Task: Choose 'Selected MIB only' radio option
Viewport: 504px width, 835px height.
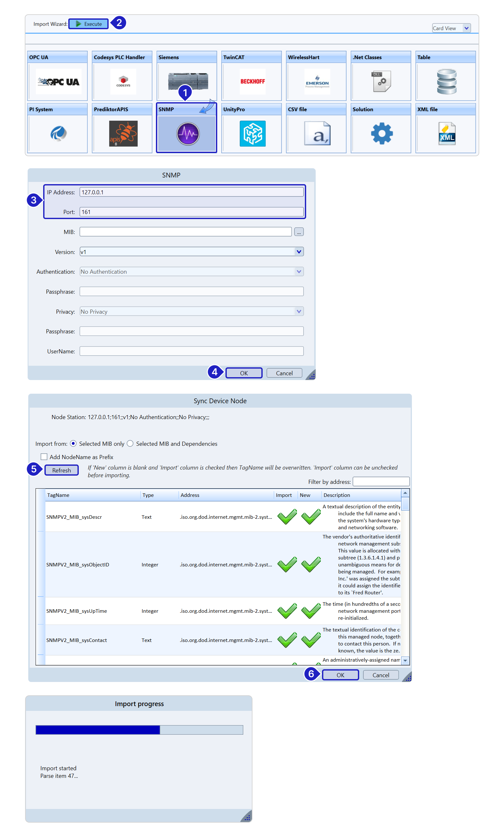Action: (x=73, y=443)
